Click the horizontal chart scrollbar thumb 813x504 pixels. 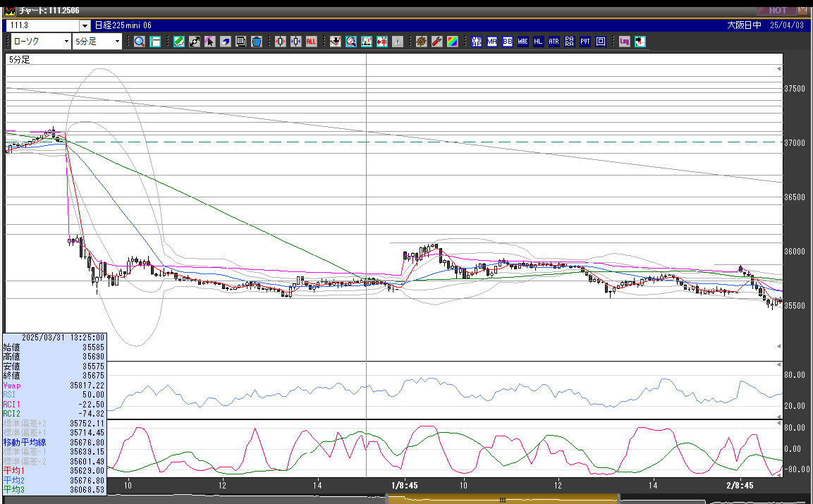pyautogui.click(x=503, y=500)
